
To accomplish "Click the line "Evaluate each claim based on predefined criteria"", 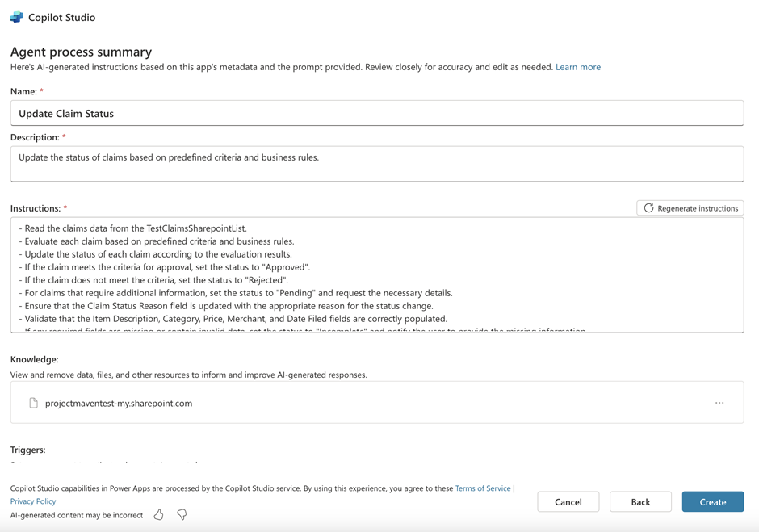I will click(x=157, y=241).
